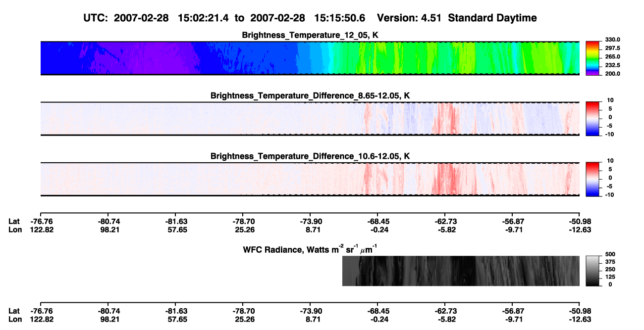The width and height of the screenshot is (644, 330).
Task: Click the 232.5 colorbar tick label
Action: pos(613,65)
